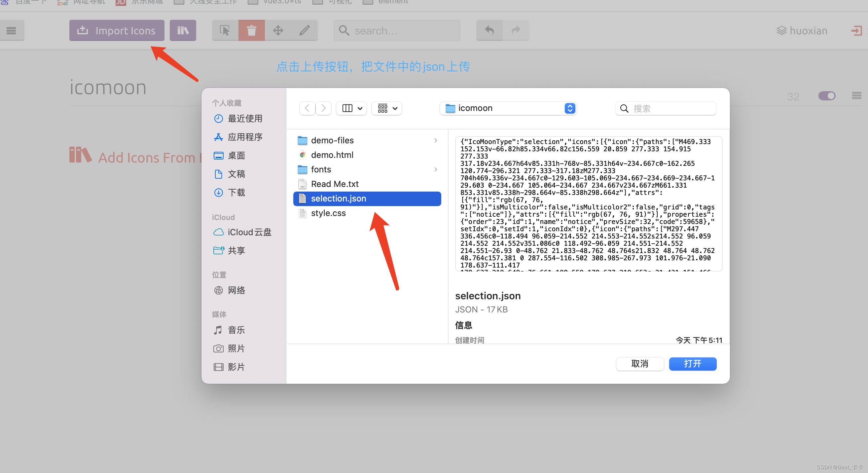Click the Cancel (取消) button
Image resolution: width=868 pixels, height=473 pixels.
(639, 364)
